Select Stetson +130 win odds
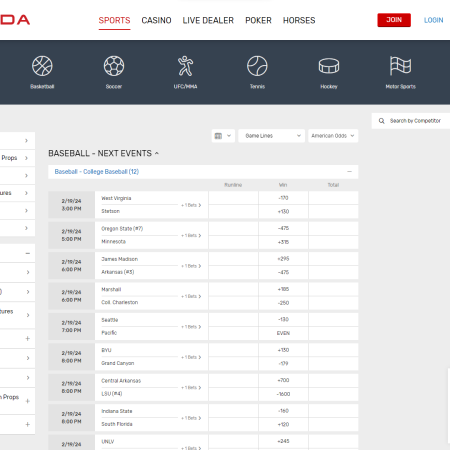Screen dimensions: 450x450 point(283,212)
